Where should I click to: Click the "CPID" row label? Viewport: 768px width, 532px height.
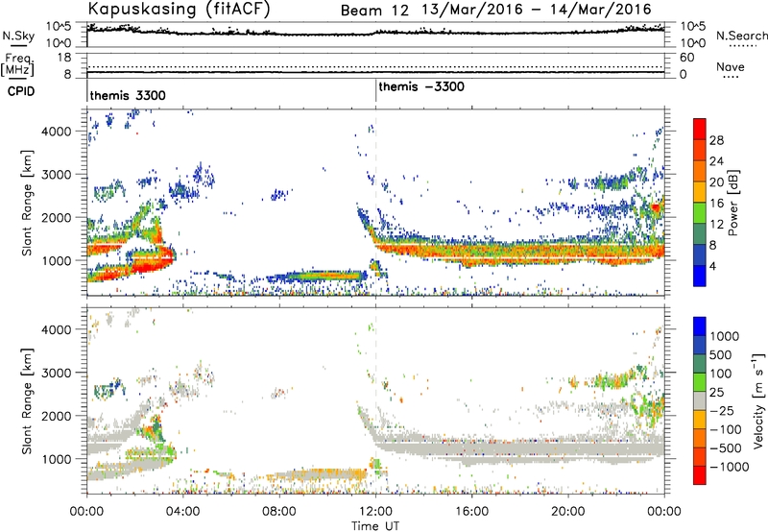click(x=21, y=91)
